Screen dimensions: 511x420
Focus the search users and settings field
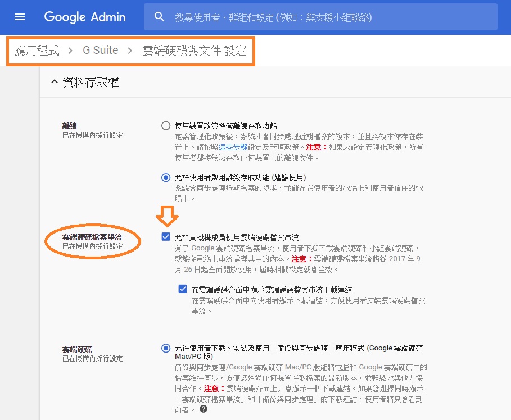click(320, 17)
